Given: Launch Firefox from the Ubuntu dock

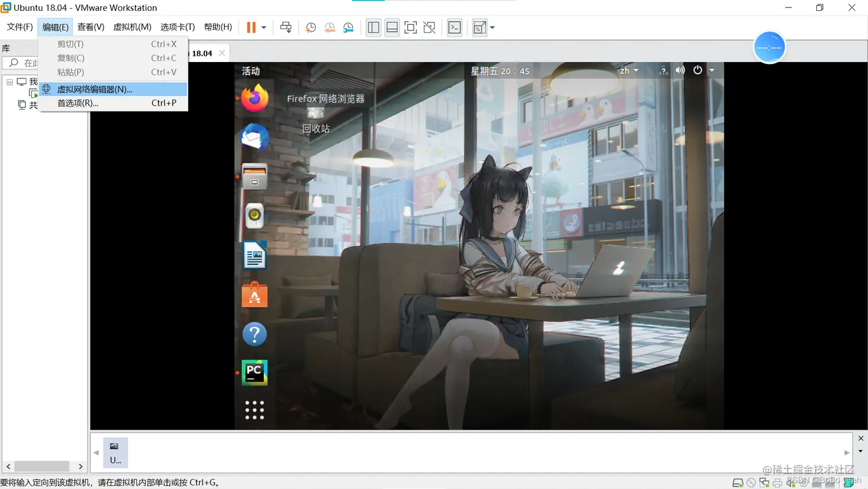Looking at the screenshot, I should 254,98.
